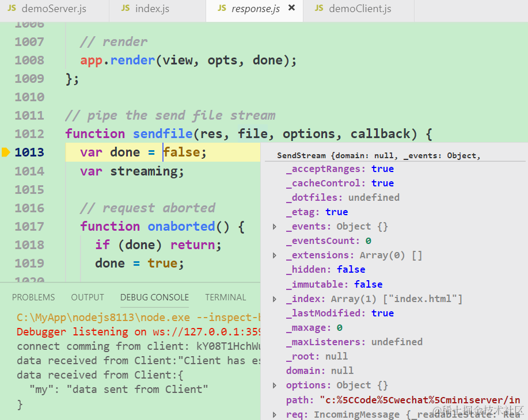Select the DEBUG CONSOLE panel tab

(x=154, y=297)
